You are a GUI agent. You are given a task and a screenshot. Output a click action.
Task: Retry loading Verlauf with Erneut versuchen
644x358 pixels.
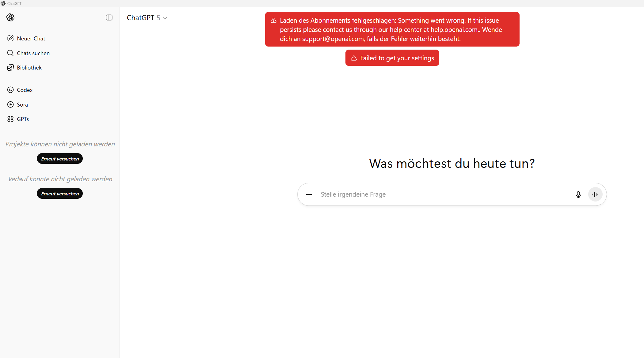[59, 193]
